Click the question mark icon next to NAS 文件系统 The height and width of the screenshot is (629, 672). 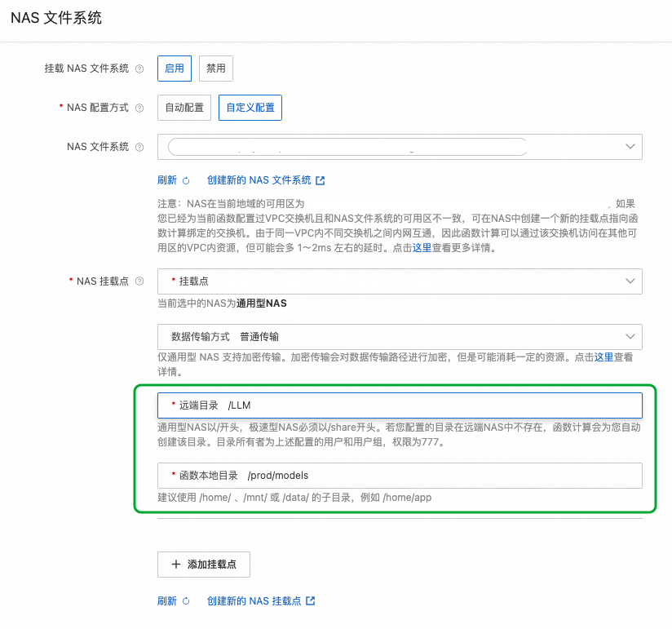[140, 147]
